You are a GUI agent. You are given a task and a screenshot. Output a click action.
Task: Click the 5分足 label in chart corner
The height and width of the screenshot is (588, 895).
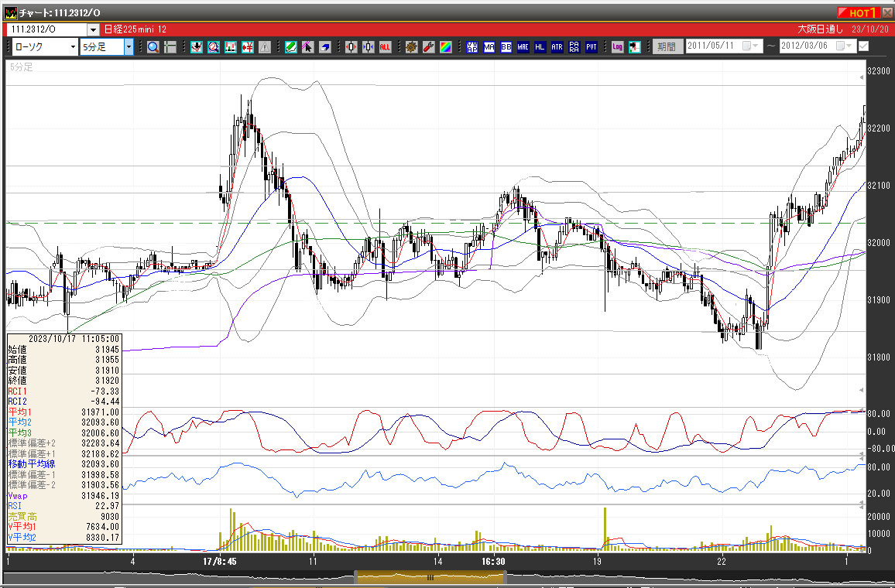pyautogui.click(x=22, y=67)
